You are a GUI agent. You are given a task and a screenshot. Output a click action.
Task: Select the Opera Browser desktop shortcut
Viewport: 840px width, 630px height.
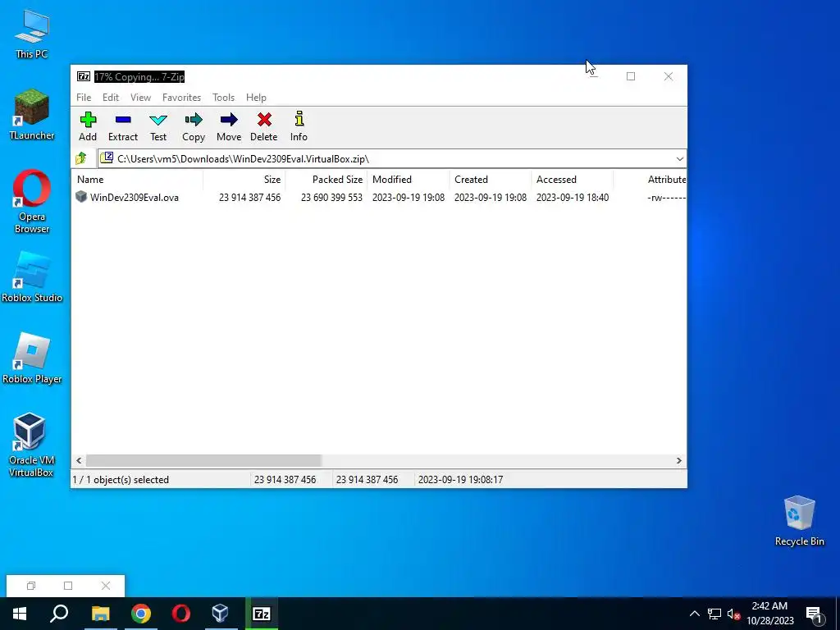(x=32, y=202)
